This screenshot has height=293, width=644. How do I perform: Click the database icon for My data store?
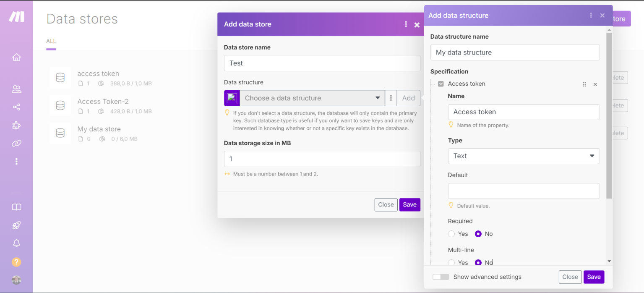click(60, 133)
